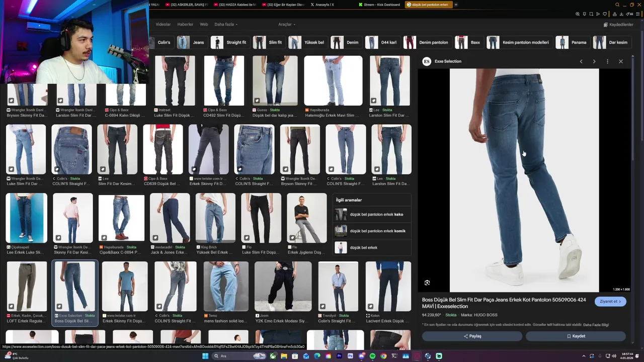Viewport: 644px width, 362px height.
Task: Open the new tab plus button
Action: click(x=456, y=5)
